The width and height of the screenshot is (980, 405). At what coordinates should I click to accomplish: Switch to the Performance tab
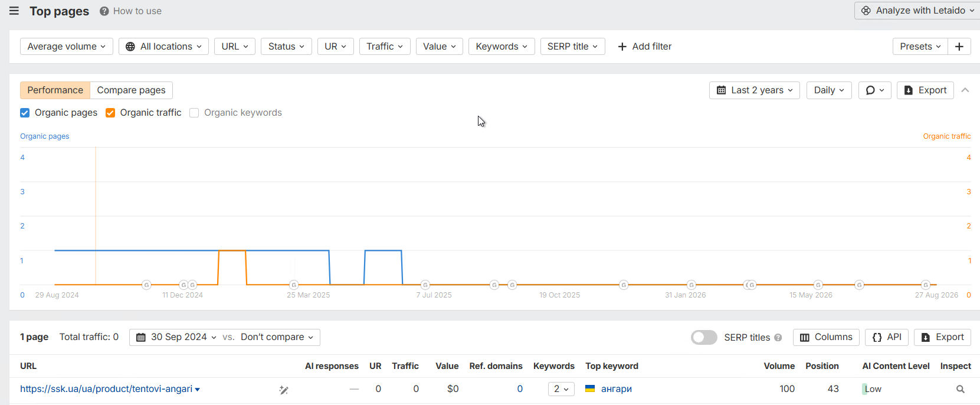55,90
